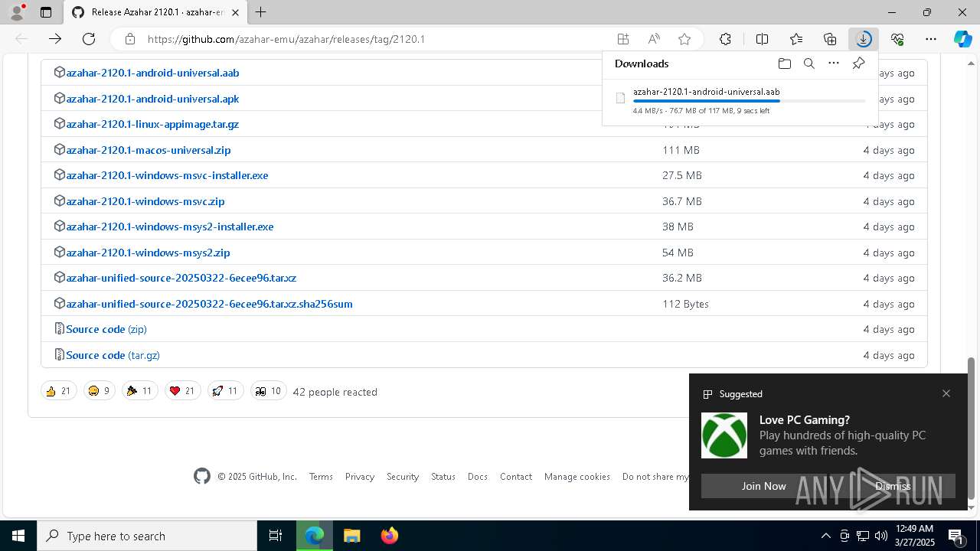Image resolution: width=980 pixels, height=551 pixels.
Task: Toggle split screen view
Action: 763,39
